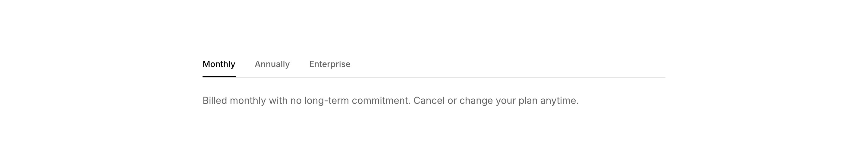Pick the middle tab, Annually

[272, 64]
